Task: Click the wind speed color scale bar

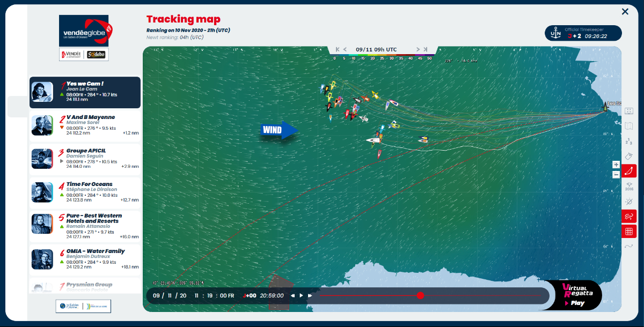Action: [383, 55]
